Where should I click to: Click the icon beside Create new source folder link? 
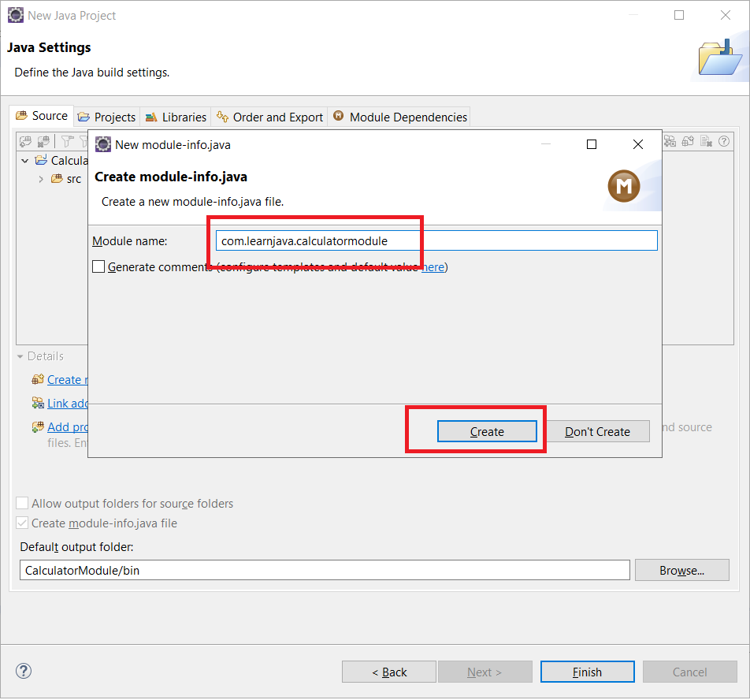click(x=38, y=380)
